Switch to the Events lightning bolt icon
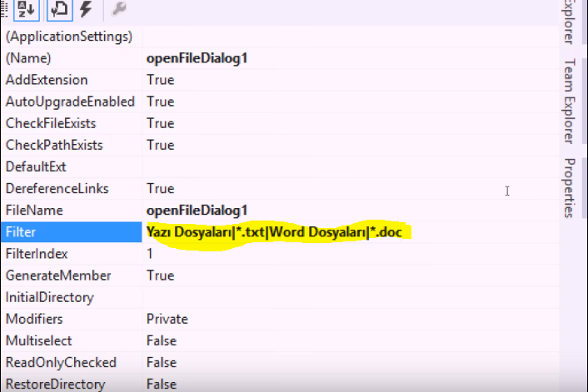Viewport: 588px width, 392px height. coord(86,9)
